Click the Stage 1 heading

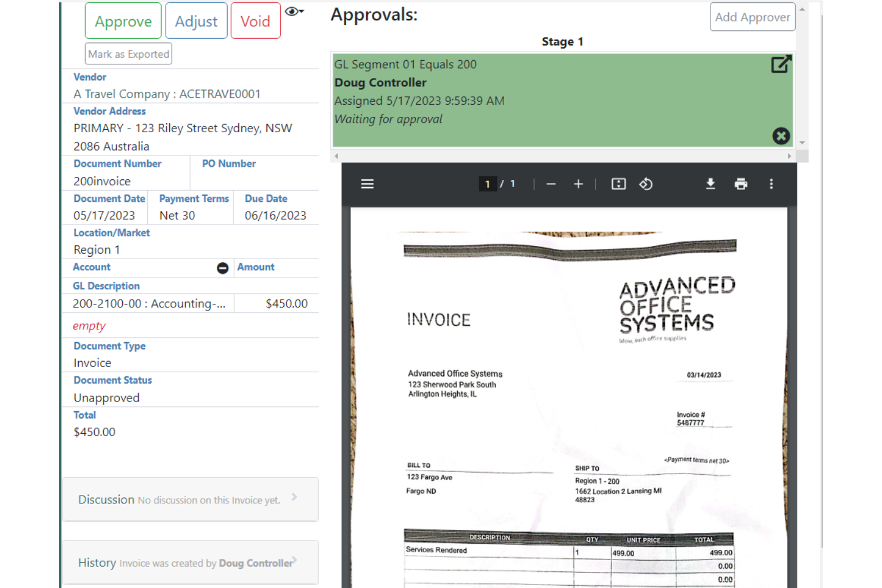point(563,42)
